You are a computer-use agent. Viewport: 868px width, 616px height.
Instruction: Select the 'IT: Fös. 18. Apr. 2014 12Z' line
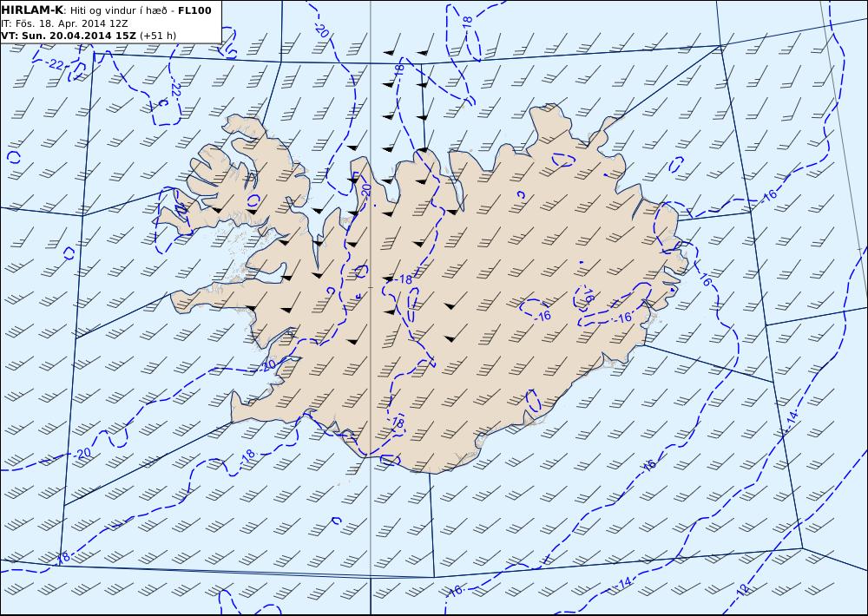point(64,23)
